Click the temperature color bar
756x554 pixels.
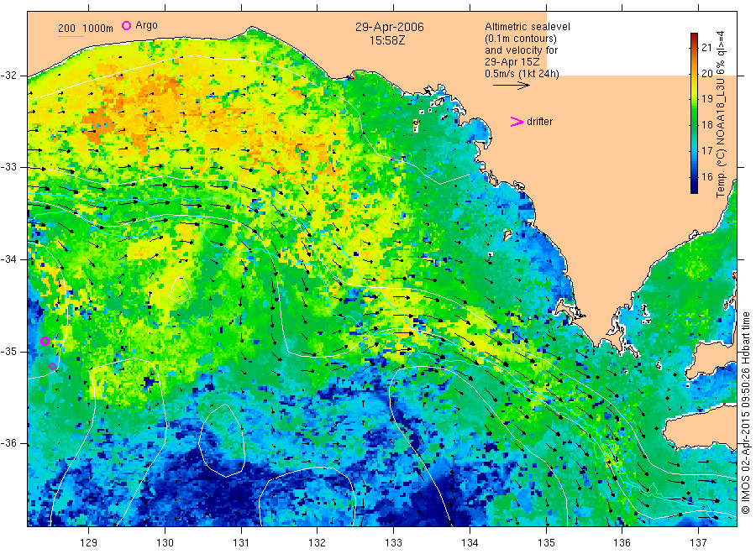coord(695,113)
